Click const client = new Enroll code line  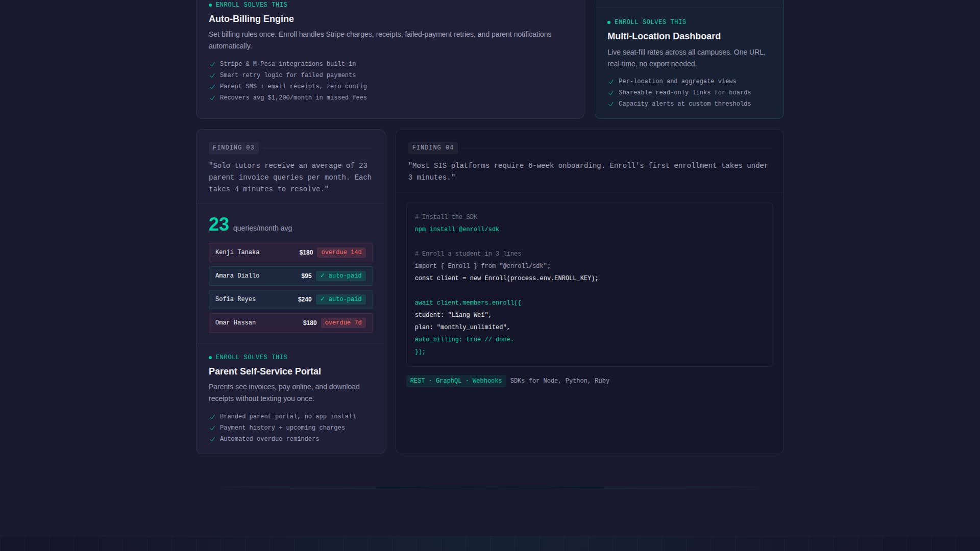coord(506,279)
